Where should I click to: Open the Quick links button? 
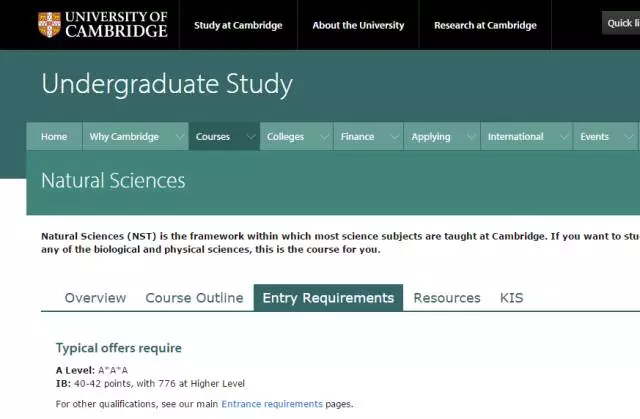[621, 23]
